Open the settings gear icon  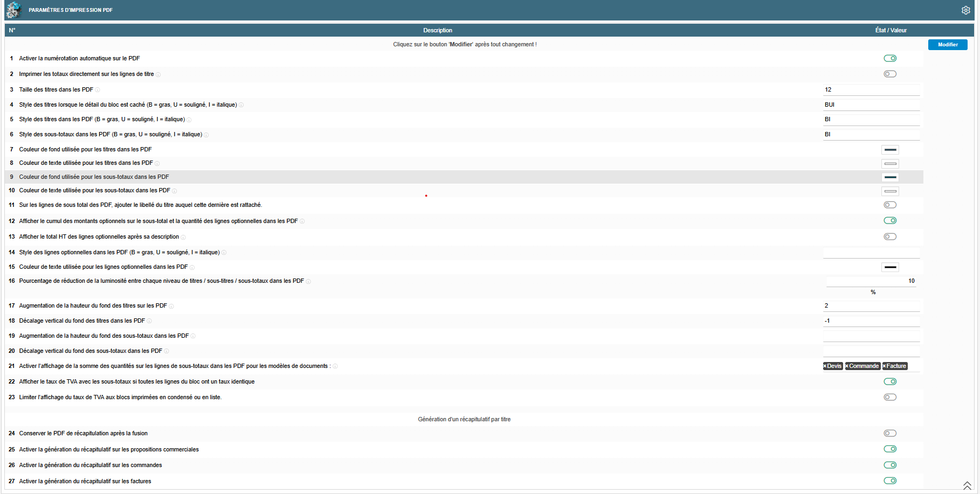pyautogui.click(x=965, y=10)
